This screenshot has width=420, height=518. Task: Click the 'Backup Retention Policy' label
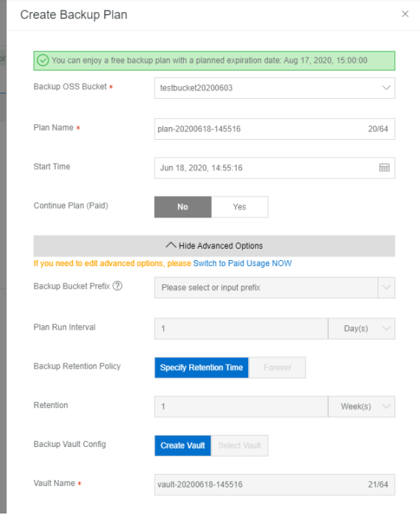coord(77,366)
